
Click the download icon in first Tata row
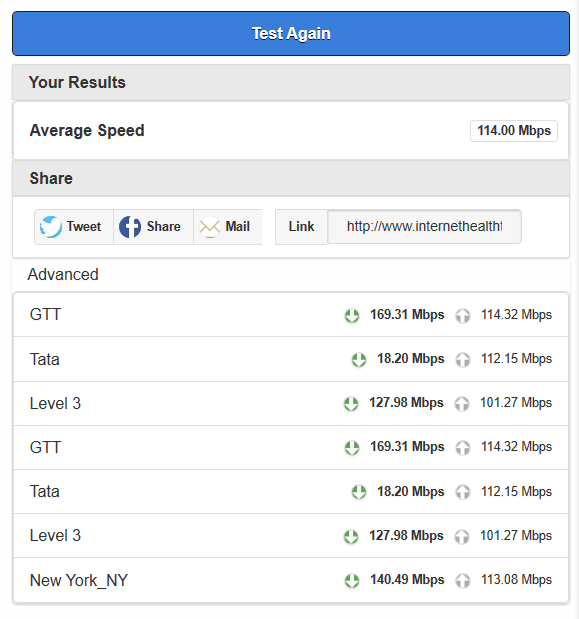pos(359,360)
